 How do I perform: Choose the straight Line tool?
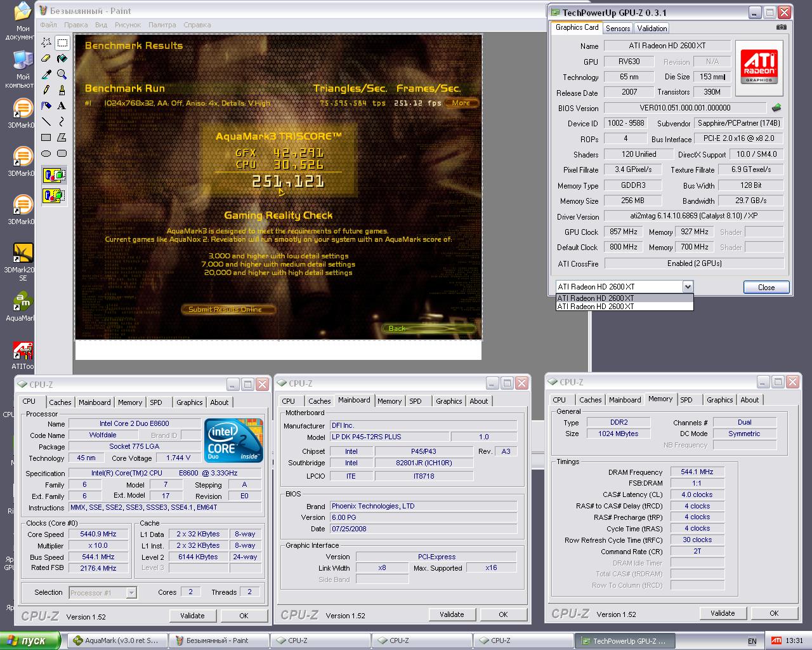[46, 121]
